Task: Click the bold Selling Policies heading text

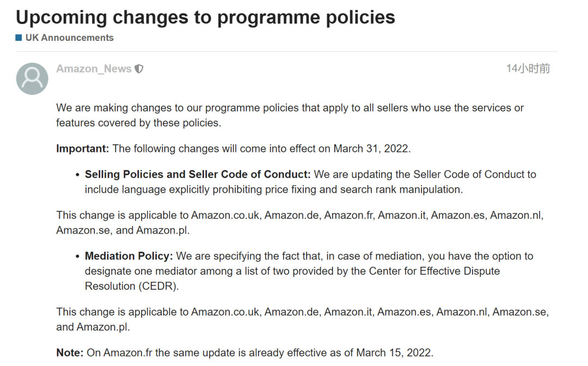Action: click(x=197, y=174)
